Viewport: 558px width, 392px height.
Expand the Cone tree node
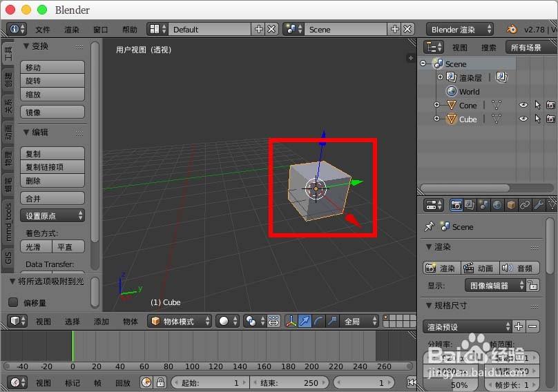(x=436, y=105)
